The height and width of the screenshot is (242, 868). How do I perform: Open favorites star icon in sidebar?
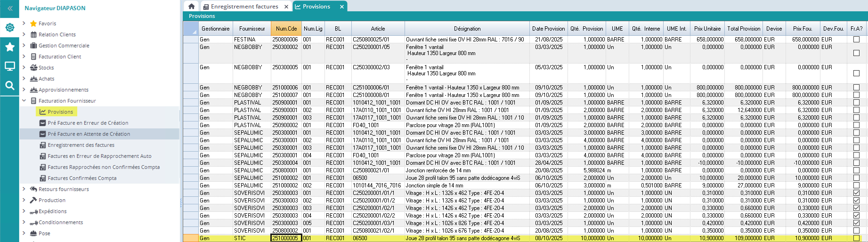coord(9,47)
